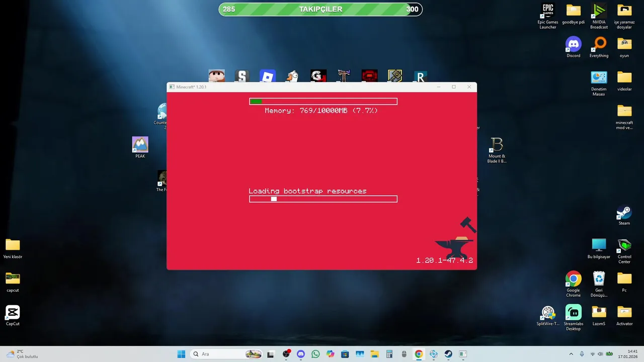Launch NVIDIA Broadcast from desktop
The image size is (644, 362).
coord(599,16)
